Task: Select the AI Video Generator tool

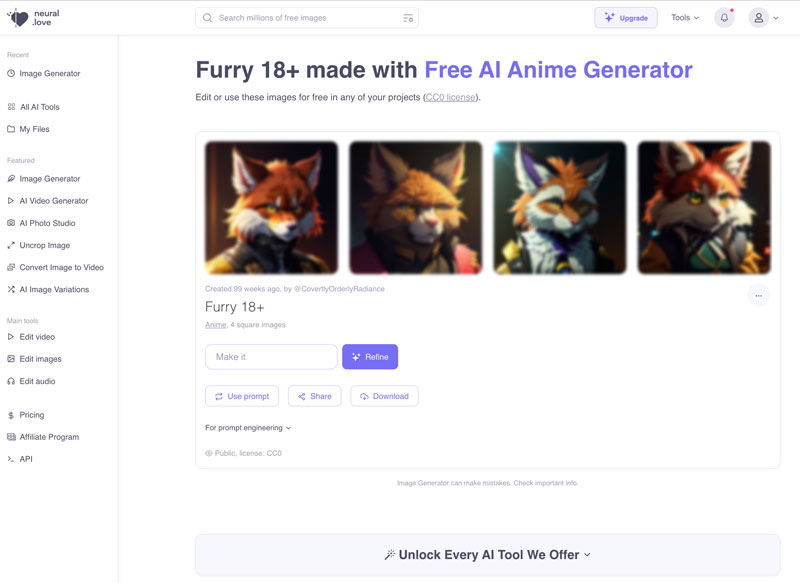Action: point(54,200)
